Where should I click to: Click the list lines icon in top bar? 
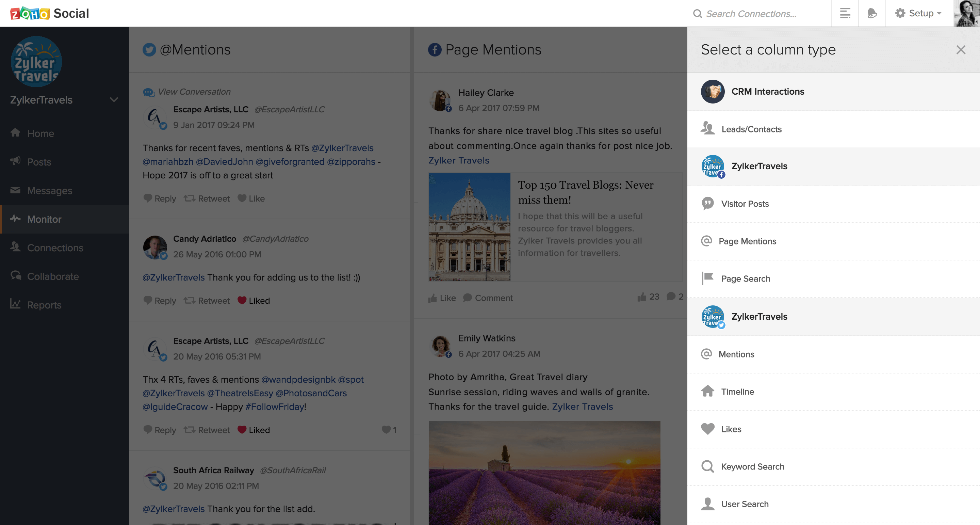pos(845,13)
